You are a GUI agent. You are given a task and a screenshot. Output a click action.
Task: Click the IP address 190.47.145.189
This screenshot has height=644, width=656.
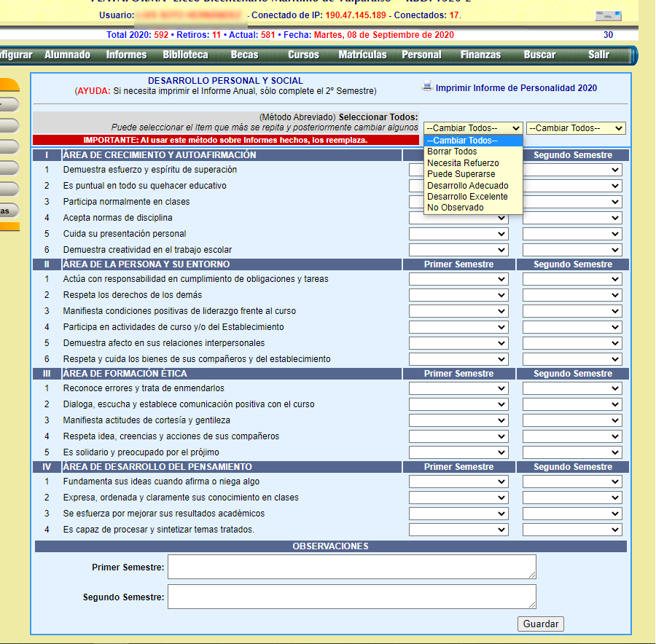pyautogui.click(x=356, y=15)
